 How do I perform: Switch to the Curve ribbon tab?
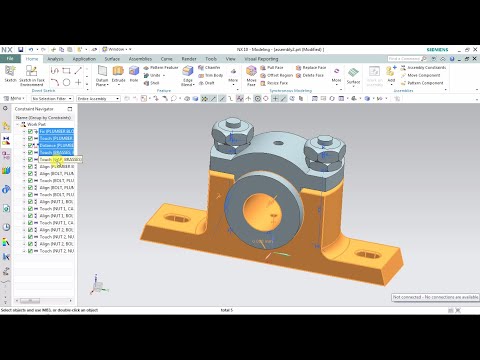pos(166,59)
